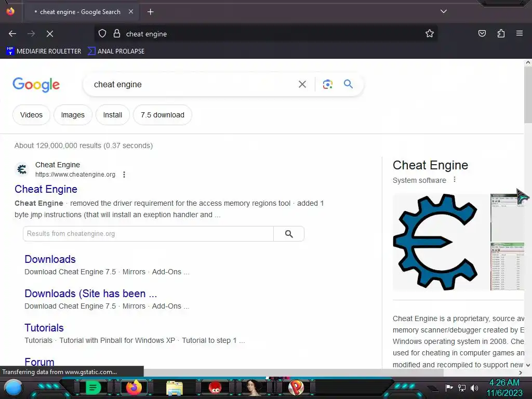Filter results by Videos
The image size is (532, 399).
click(31, 115)
